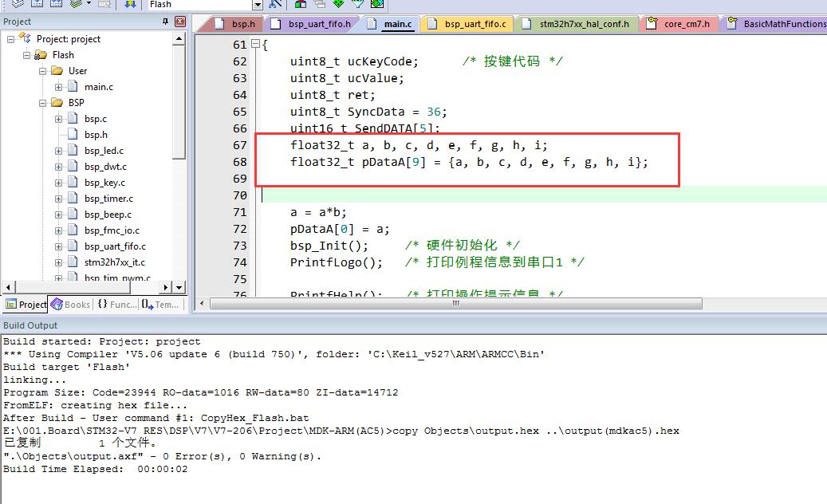Screen dimensions: 827x504
Task: Click the Download to flash toolbar icon
Action: [x=130, y=4]
